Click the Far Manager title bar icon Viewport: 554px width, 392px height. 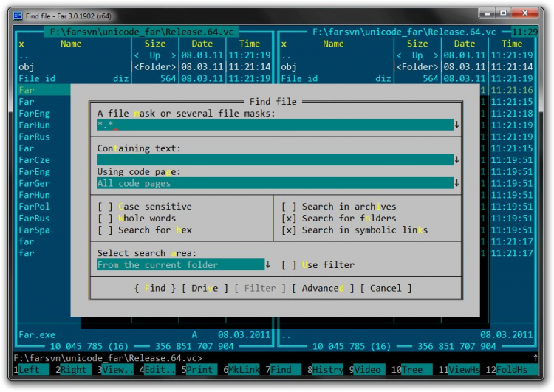tap(18, 15)
